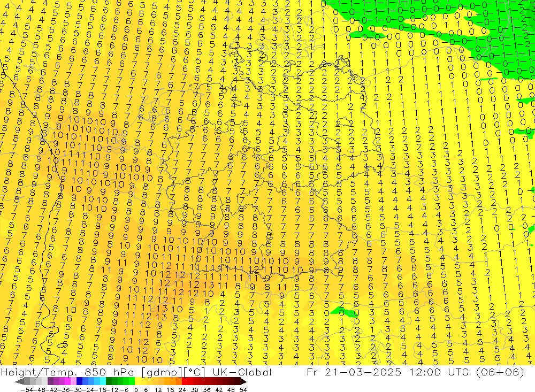
Task: Click the date 'Fr 21-03-2025'
Action: pyautogui.click(x=354, y=372)
